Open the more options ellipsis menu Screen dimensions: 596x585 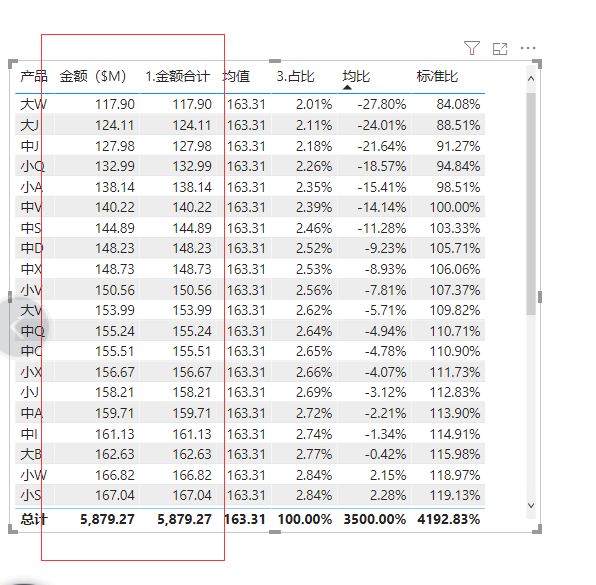528,48
